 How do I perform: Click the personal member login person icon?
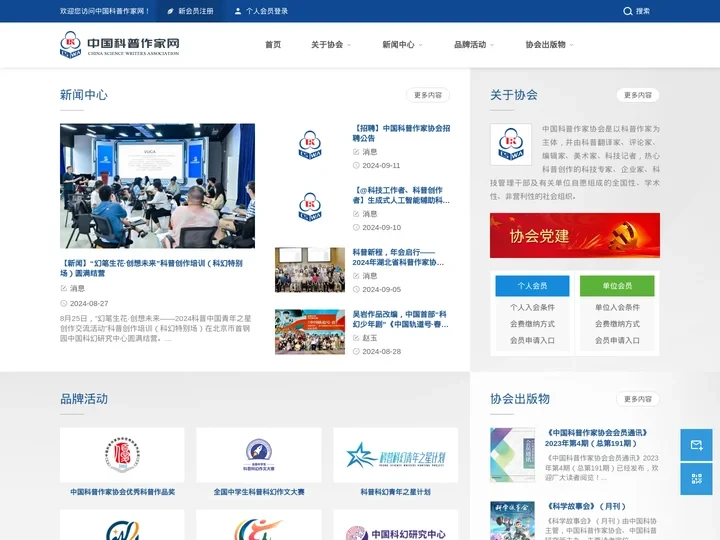[x=238, y=11]
